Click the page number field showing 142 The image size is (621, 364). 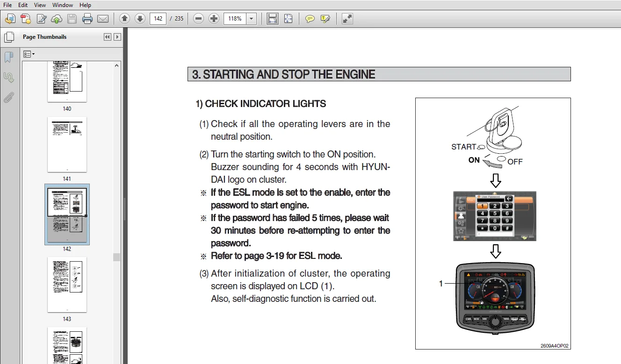click(158, 19)
